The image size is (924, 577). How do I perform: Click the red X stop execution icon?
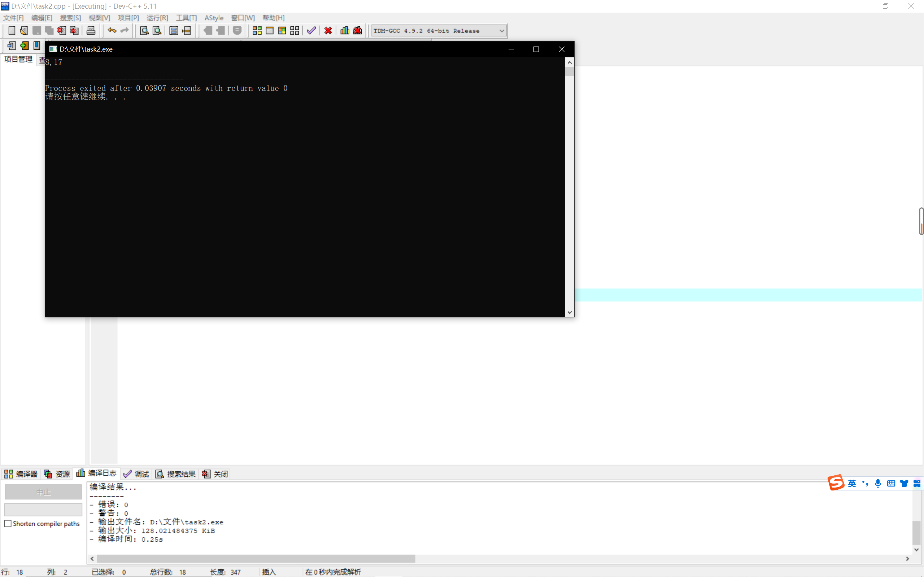[328, 31]
